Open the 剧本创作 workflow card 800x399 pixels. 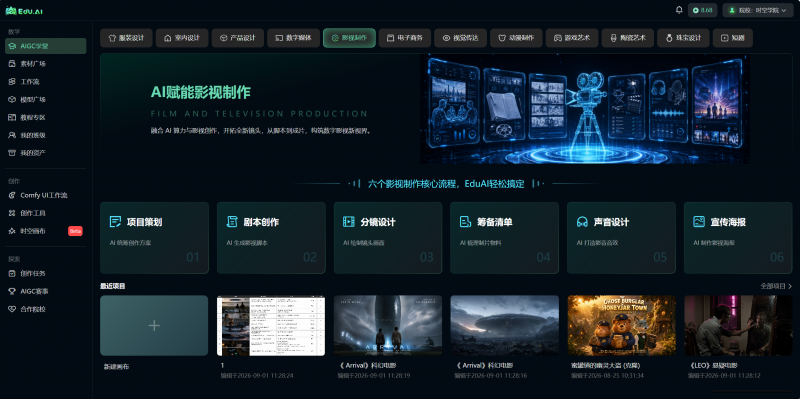(271, 238)
